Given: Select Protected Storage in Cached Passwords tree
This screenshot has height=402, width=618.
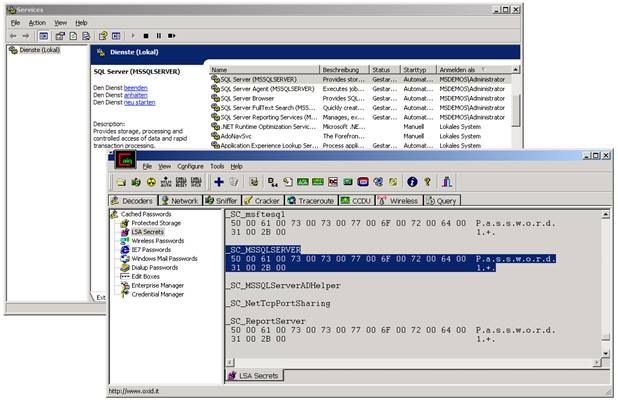Looking at the screenshot, I should [x=156, y=223].
